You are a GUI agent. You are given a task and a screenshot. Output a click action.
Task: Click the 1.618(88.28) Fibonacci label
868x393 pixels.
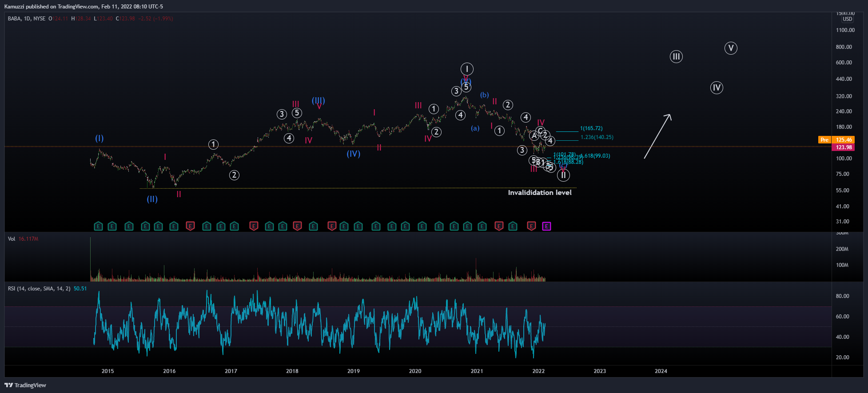click(x=568, y=162)
